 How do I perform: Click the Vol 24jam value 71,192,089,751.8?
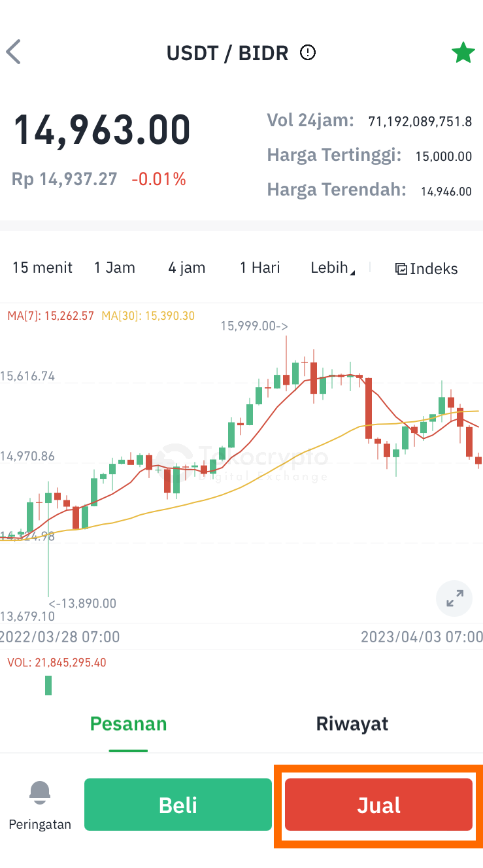pos(420,122)
